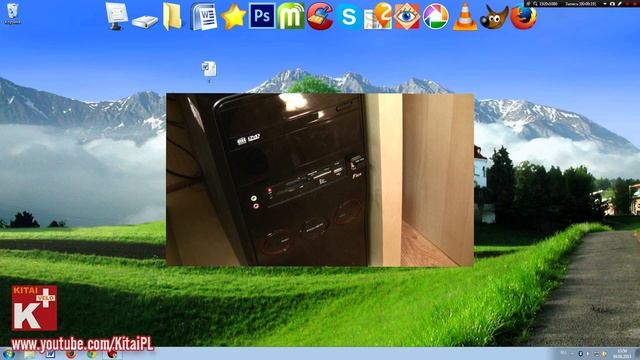Viewport: 640px width, 360px height.
Task: Click the Bluetooth tray icon
Action: [x=580, y=353]
